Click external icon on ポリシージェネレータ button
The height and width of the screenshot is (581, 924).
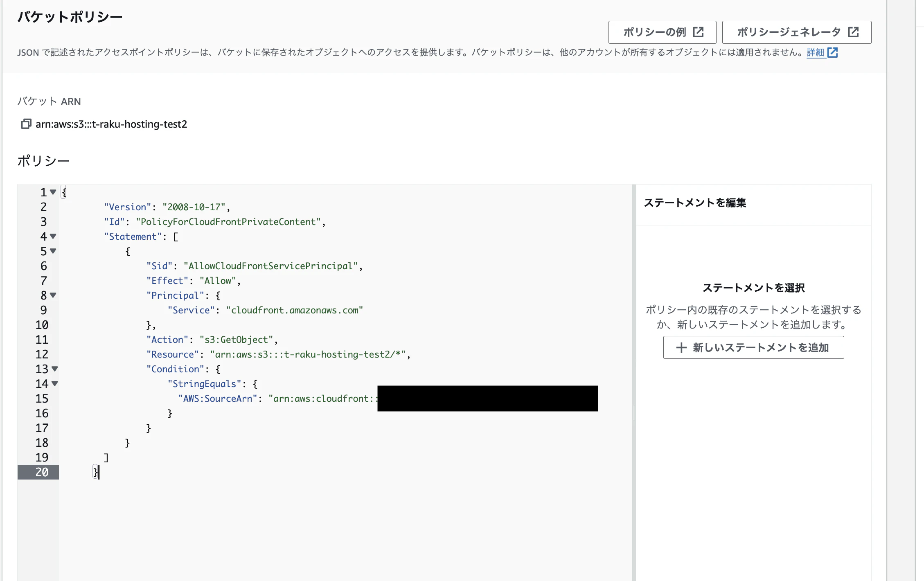pos(853,32)
